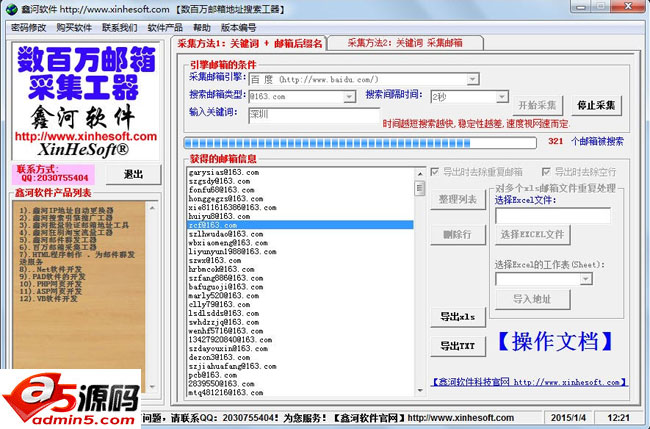Open the 购买软件 menu
This screenshot has width=650, height=429.
(74, 28)
